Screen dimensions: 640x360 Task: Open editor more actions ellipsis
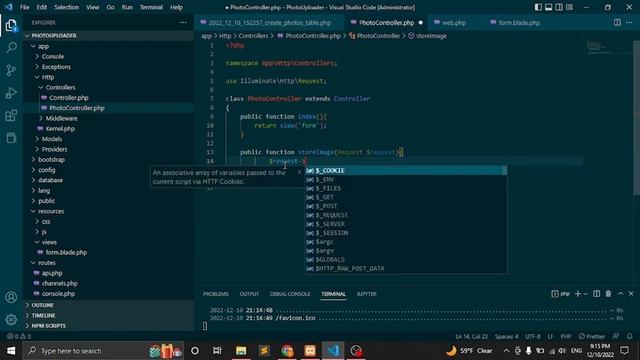click(629, 22)
